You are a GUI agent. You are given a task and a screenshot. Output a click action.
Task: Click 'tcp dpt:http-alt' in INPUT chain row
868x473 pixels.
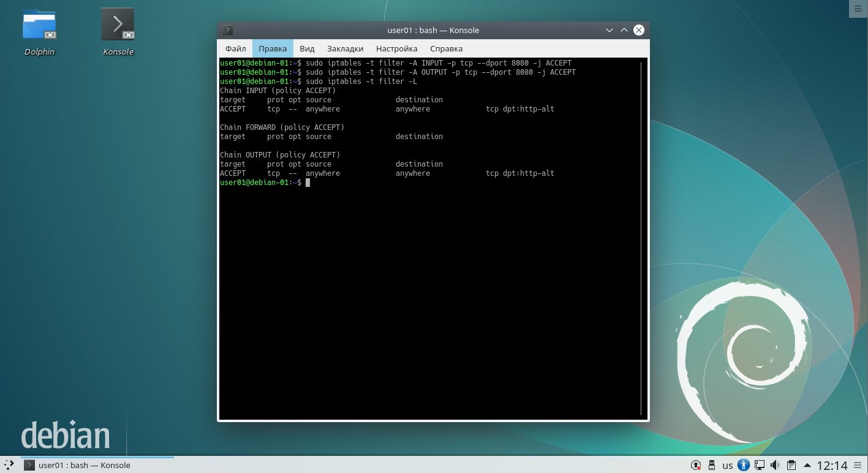pos(520,109)
